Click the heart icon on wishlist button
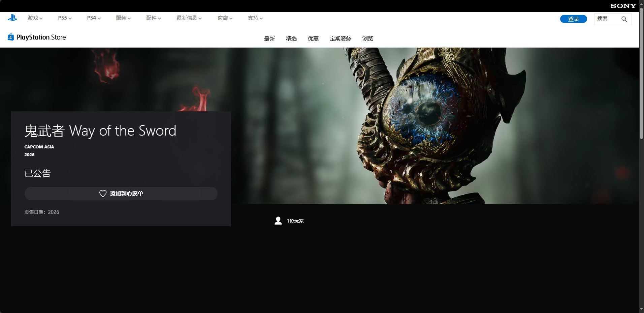The width and height of the screenshot is (644, 313). point(103,194)
